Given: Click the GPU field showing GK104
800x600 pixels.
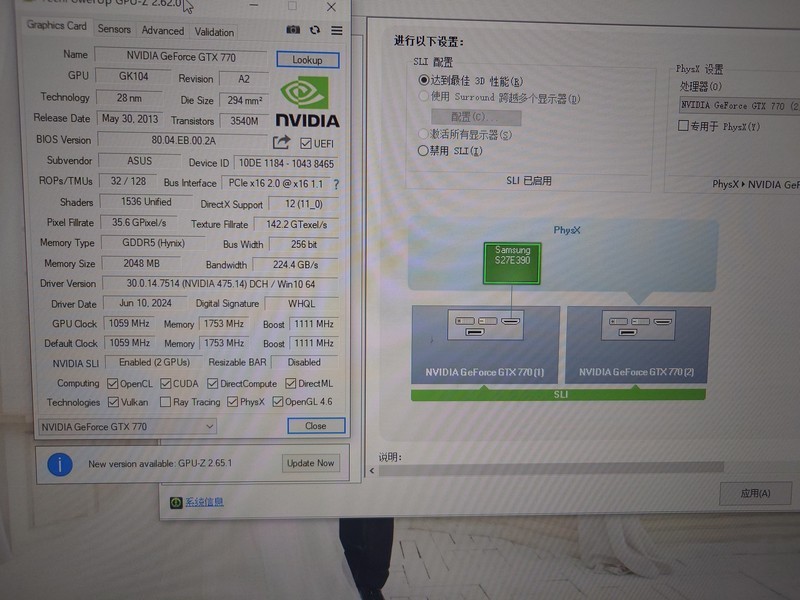Looking at the screenshot, I should click(x=133, y=76).
